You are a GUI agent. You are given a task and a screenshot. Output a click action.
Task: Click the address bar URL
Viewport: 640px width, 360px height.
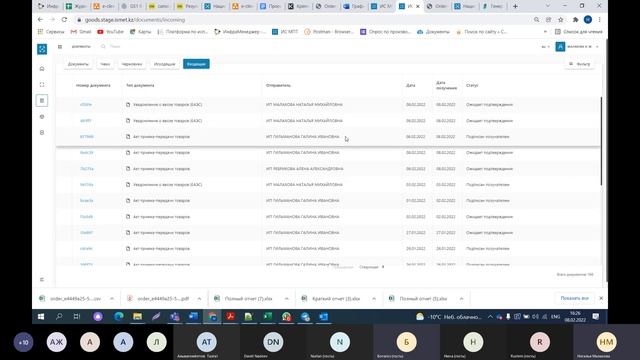pyautogui.click(x=135, y=20)
